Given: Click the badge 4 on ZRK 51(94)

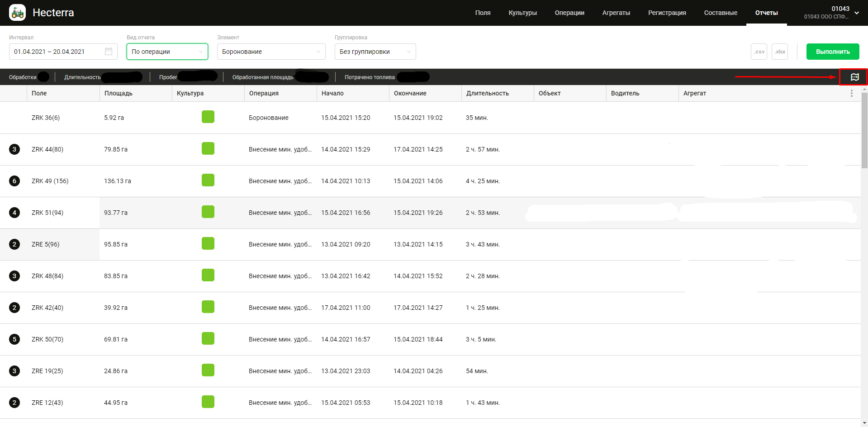Looking at the screenshot, I should point(14,213).
